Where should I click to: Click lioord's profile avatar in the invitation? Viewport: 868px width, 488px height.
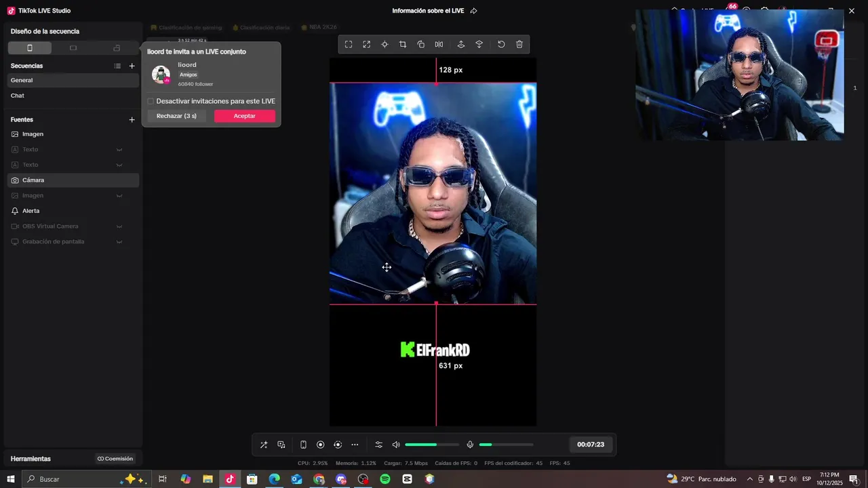(161, 75)
